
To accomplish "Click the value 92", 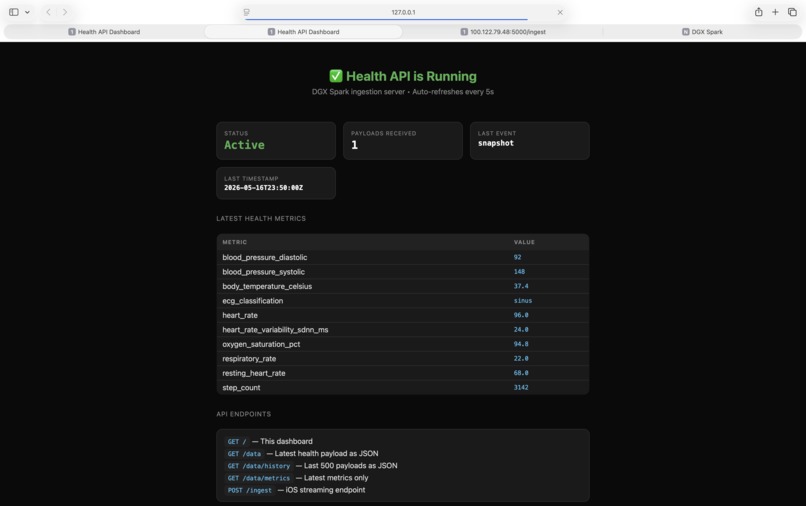I will 517,257.
